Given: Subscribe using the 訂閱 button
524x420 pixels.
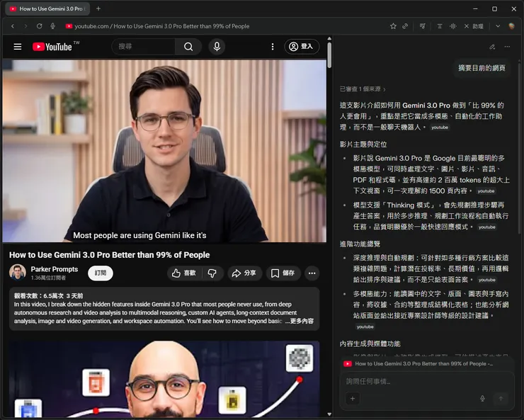Looking at the screenshot, I should [x=101, y=273].
